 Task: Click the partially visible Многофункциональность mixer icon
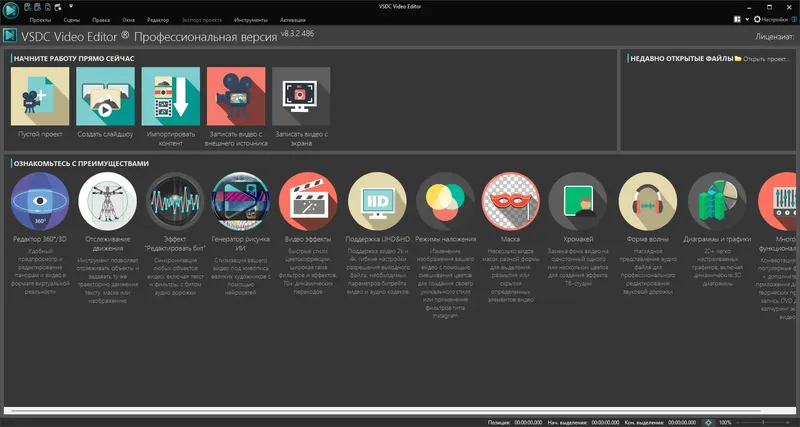coord(777,201)
